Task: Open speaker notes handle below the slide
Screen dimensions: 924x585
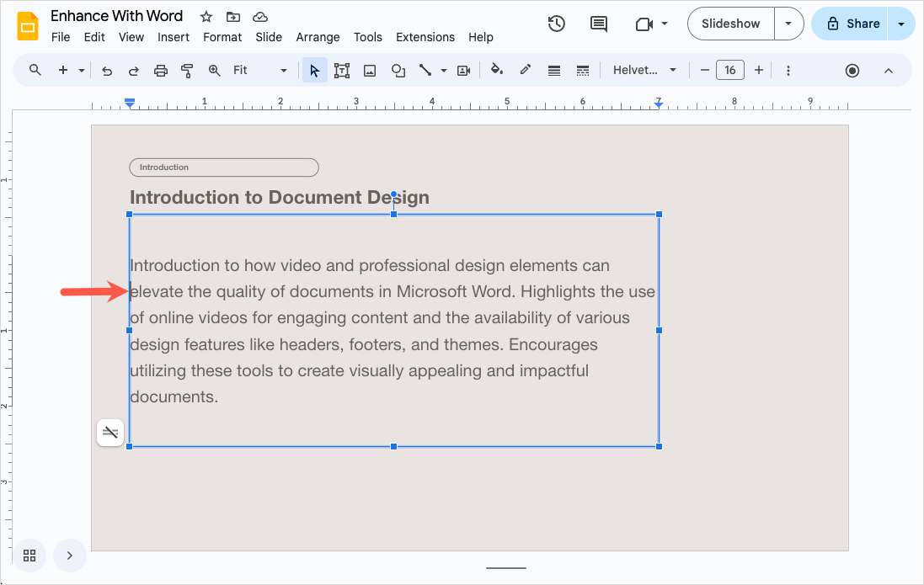Action: pos(506,568)
